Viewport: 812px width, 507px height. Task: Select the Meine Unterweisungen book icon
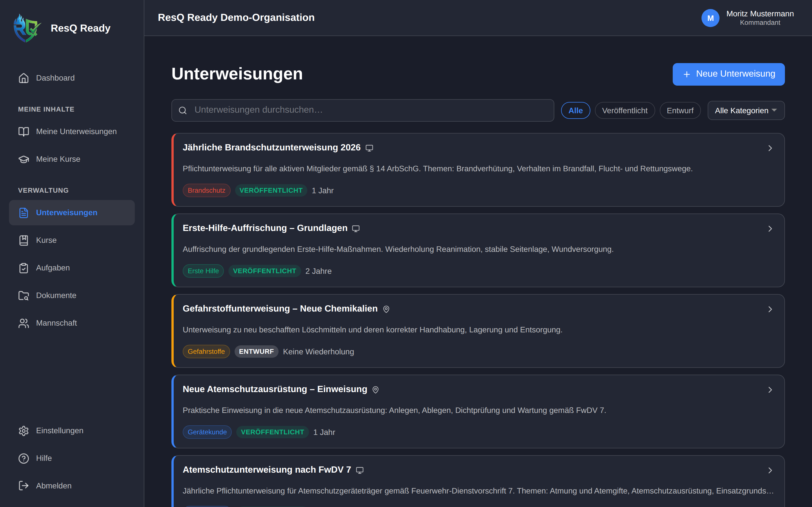(x=23, y=132)
